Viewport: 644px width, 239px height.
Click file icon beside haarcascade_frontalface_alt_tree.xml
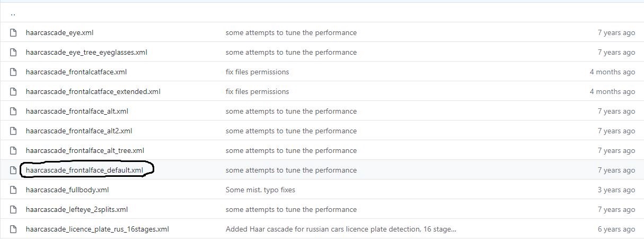[x=14, y=150]
